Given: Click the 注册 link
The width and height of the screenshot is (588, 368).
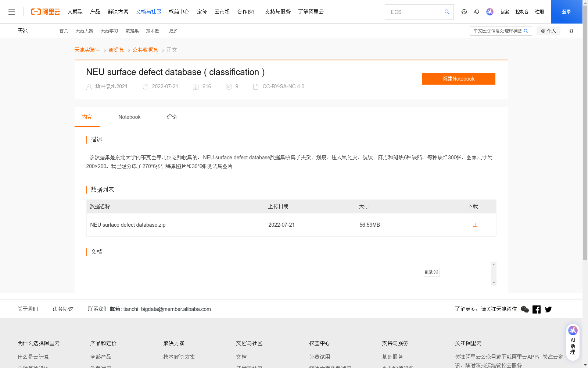Looking at the screenshot, I should (539, 12).
